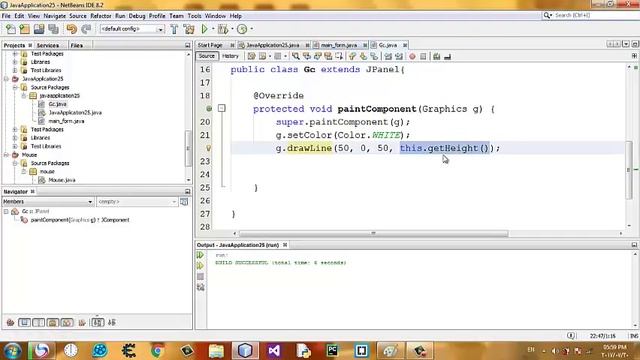Screen dimensions: 640x360
Task: Switch to the main_form.java tab
Action: 339,45
